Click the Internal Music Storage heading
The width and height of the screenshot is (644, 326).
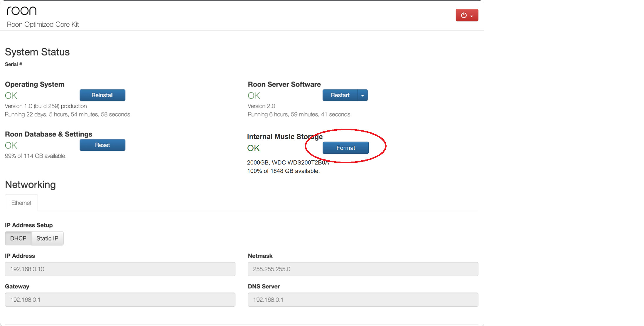285,137
